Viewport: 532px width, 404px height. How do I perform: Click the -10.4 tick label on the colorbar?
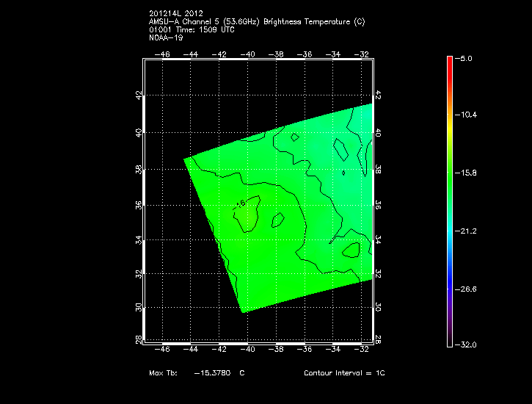coord(467,115)
